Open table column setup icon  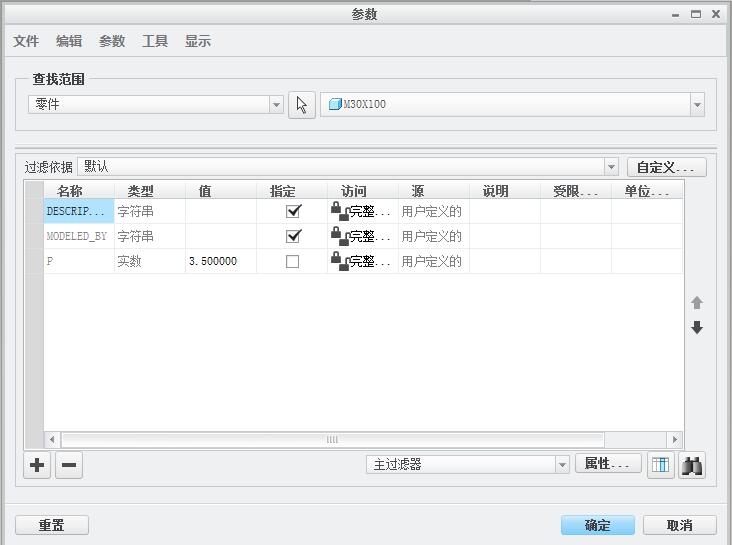tap(660, 465)
